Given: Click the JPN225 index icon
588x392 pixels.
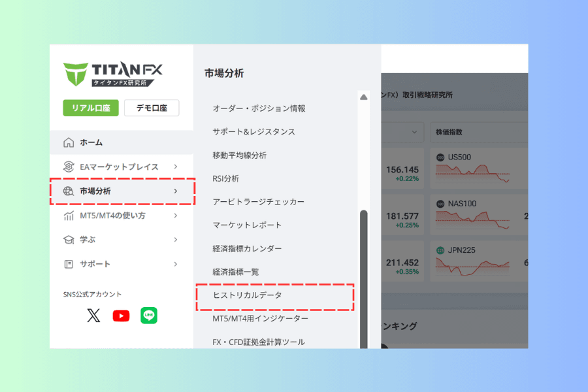Looking at the screenshot, I should click(440, 251).
